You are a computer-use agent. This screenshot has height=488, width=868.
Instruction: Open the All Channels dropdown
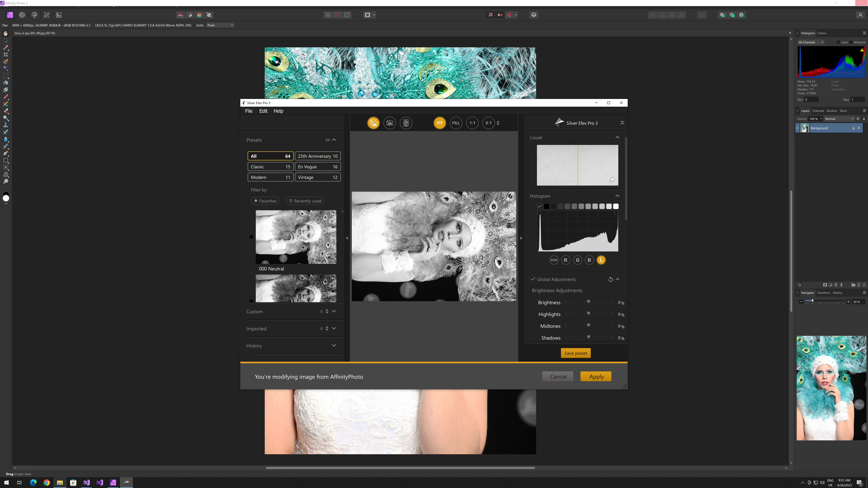point(811,42)
